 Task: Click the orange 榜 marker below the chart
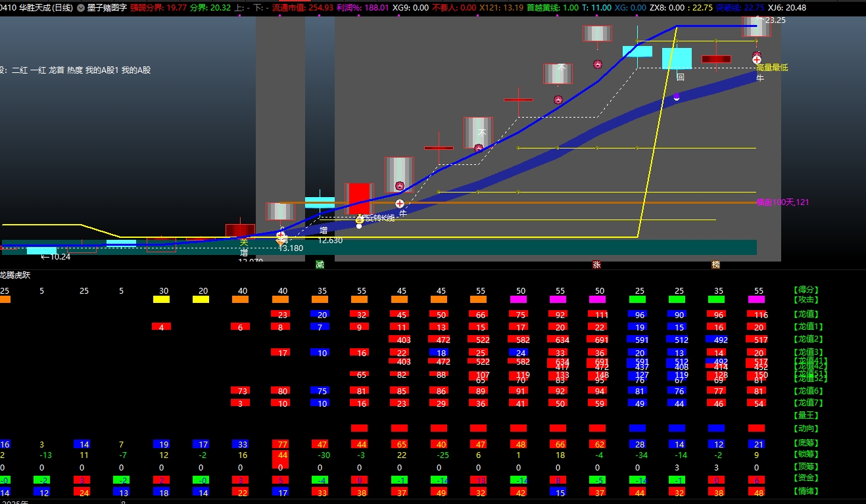715,265
